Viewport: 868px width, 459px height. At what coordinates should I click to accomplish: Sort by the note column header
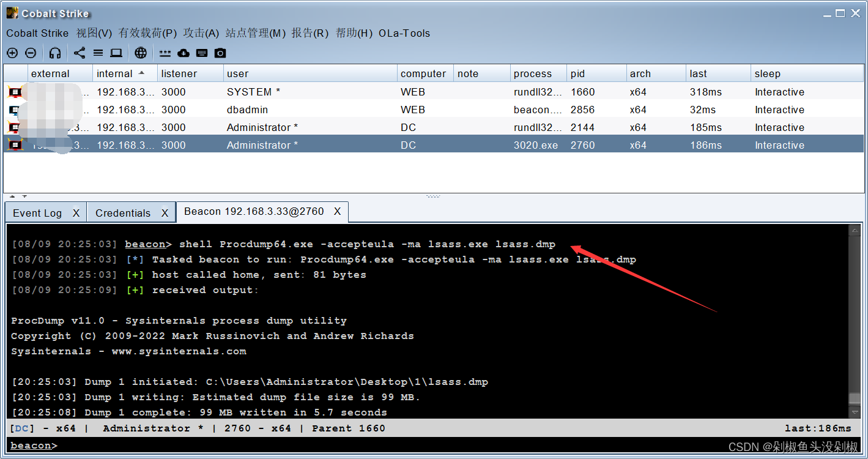[x=482, y=73]
